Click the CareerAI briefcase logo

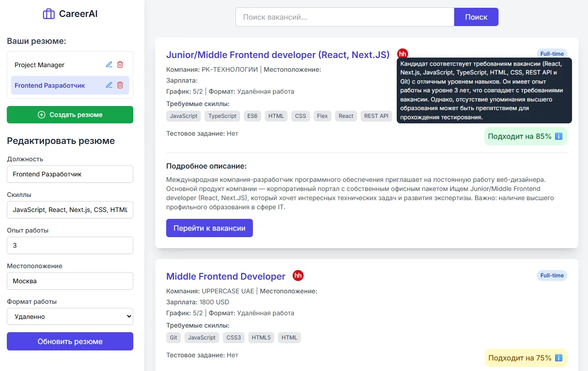(x=48, y=14)
